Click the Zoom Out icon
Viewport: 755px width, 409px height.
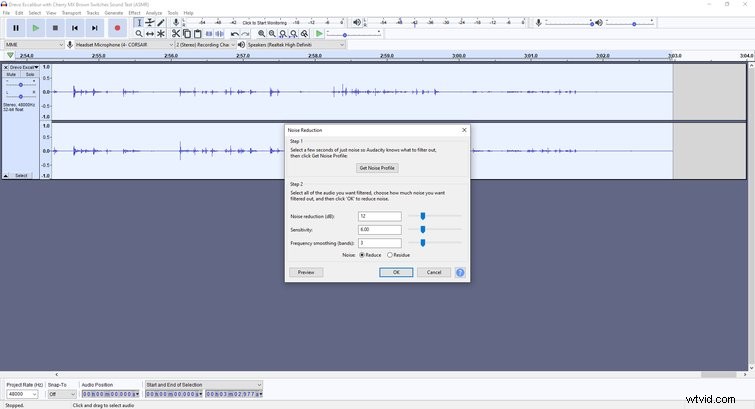(x=272, y=34)
